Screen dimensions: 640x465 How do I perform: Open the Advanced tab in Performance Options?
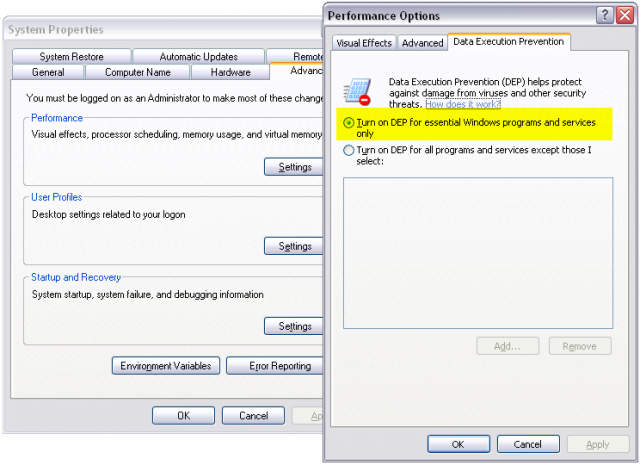[422, 43]
